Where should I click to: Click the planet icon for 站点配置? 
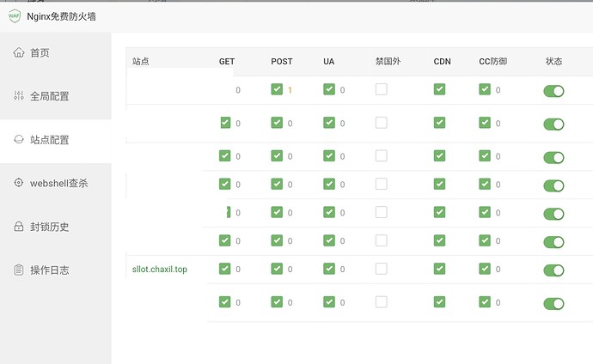click(19, 139)
